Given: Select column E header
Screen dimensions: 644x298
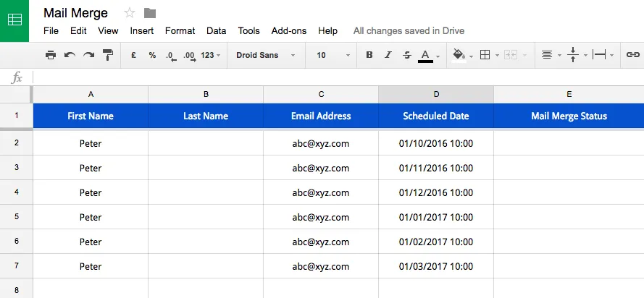Looking at the screenshot, I should 569,94.
